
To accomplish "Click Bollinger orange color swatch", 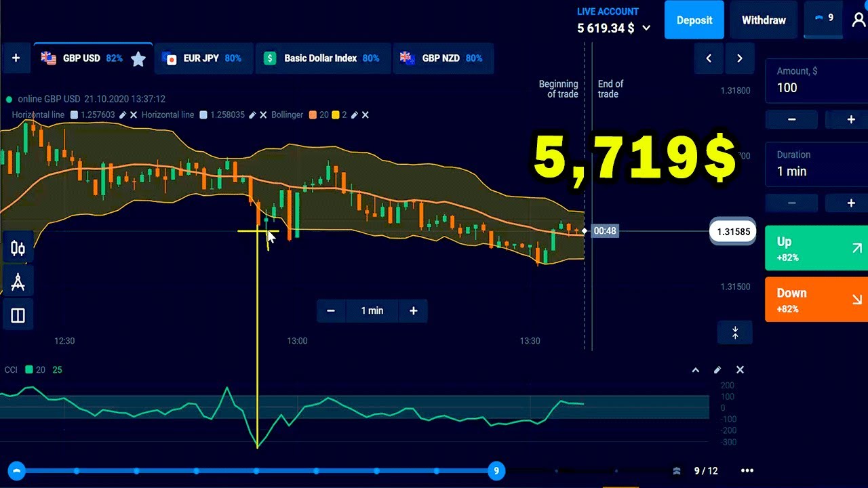I will tap(313, 115).
